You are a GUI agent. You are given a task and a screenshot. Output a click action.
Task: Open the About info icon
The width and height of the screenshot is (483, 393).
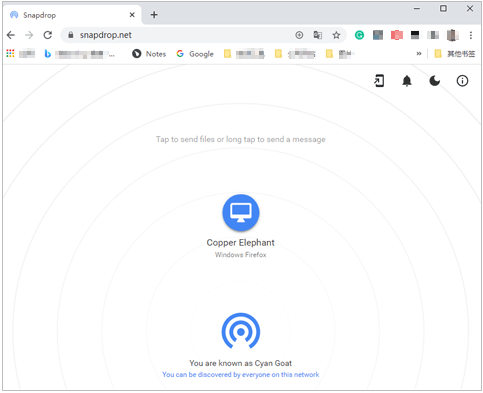point(462,81)
